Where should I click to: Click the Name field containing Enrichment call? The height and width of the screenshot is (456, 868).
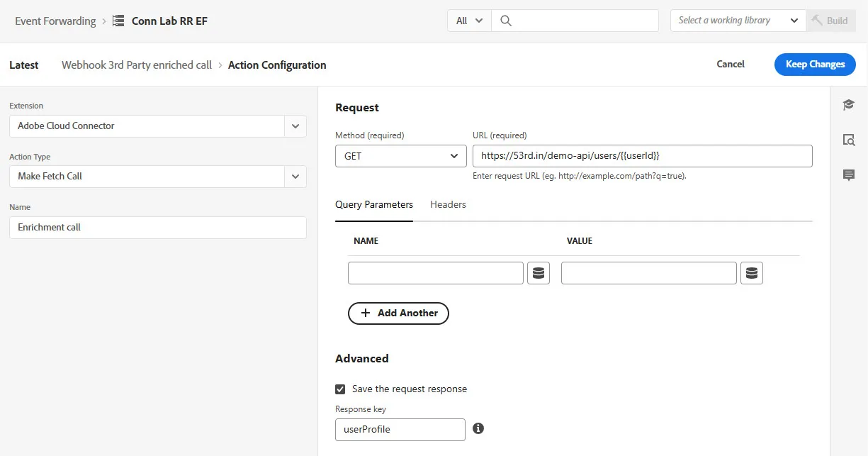pyautogui.click(x=158, y=228)
